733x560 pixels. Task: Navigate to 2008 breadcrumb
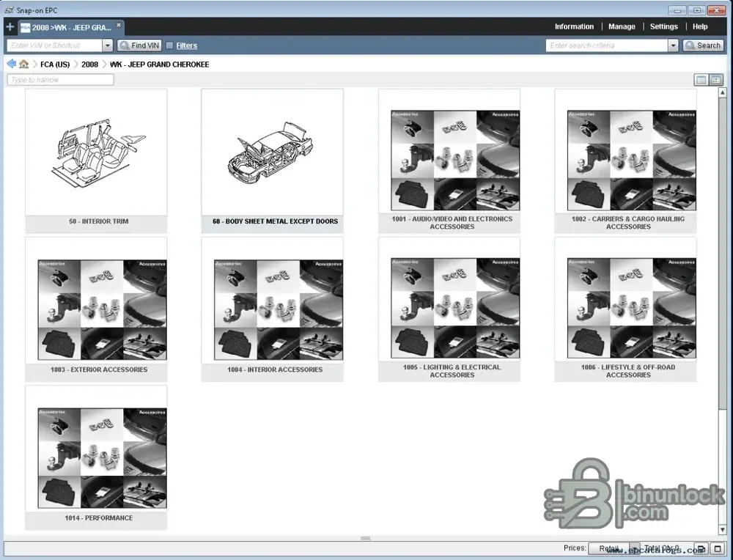(89, 65)
